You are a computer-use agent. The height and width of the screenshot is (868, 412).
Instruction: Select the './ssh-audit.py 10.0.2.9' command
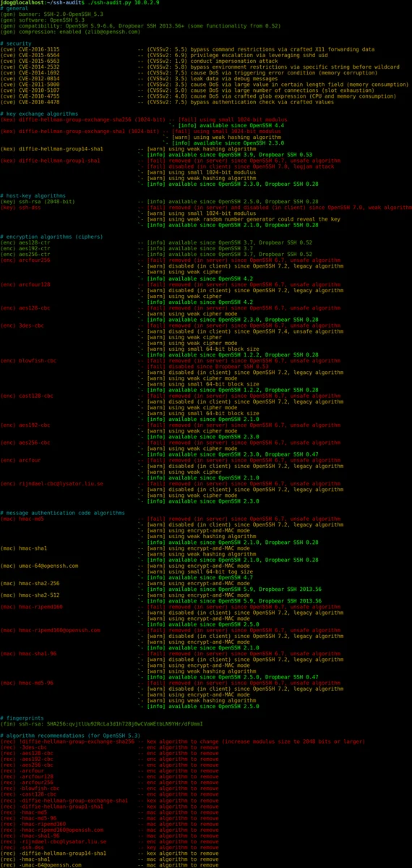124,3
